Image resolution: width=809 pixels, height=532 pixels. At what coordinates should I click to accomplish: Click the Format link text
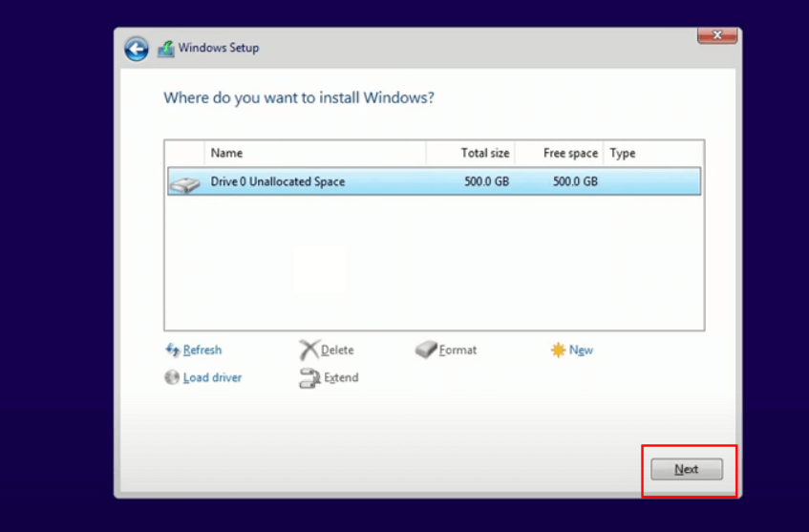[458, 351]
